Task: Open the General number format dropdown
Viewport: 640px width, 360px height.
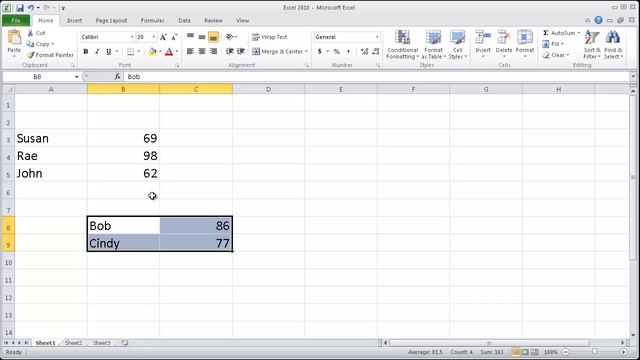Action: (x=377, y=37)
